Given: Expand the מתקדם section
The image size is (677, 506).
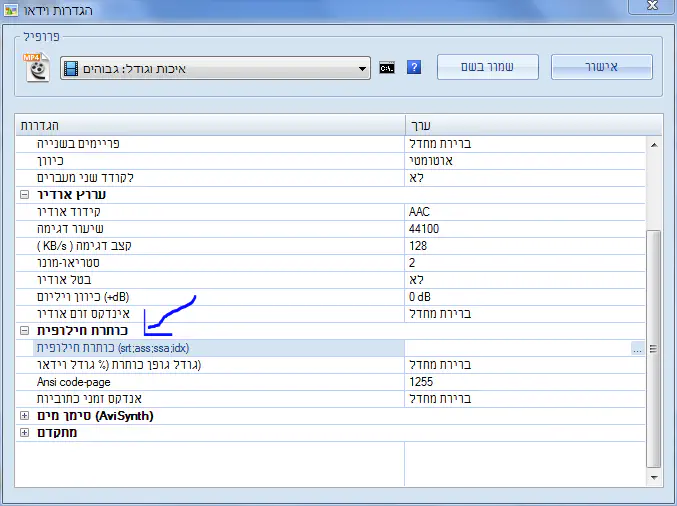Looking at the screenshot, I should [x=24, y=433].
